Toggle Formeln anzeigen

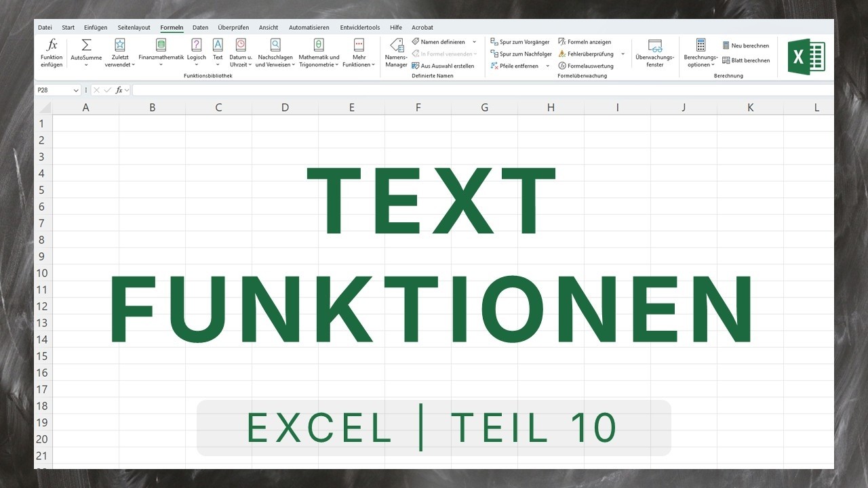(x=585, y=42)
